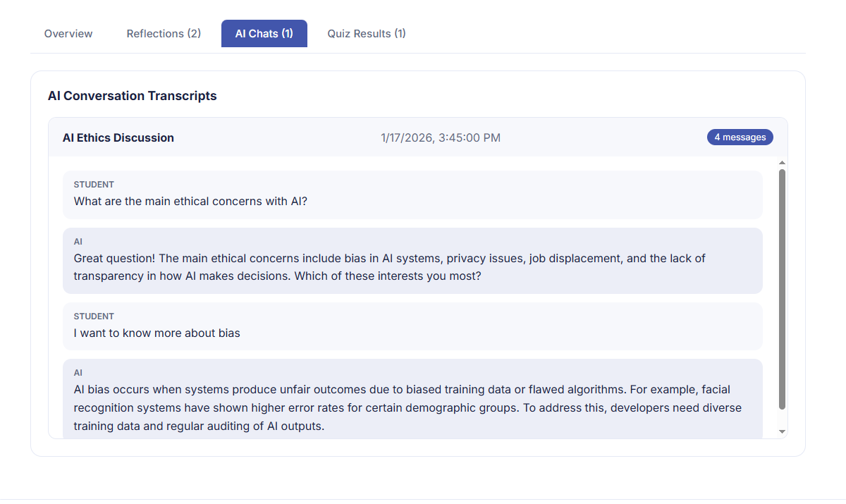Click the AI reply starting with 'Great question!'
Image resolution: width=846 pixels, height=504 pixels.
(x=389, y=267)
